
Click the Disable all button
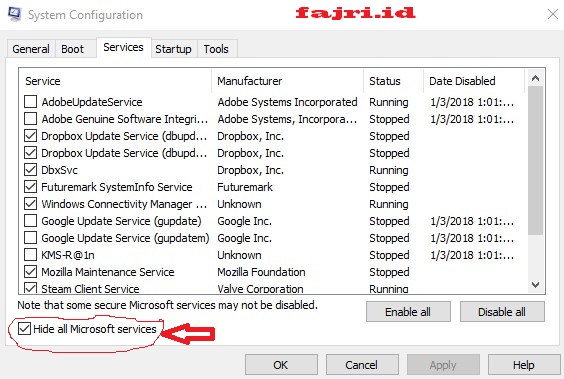[x=502, y=312]
